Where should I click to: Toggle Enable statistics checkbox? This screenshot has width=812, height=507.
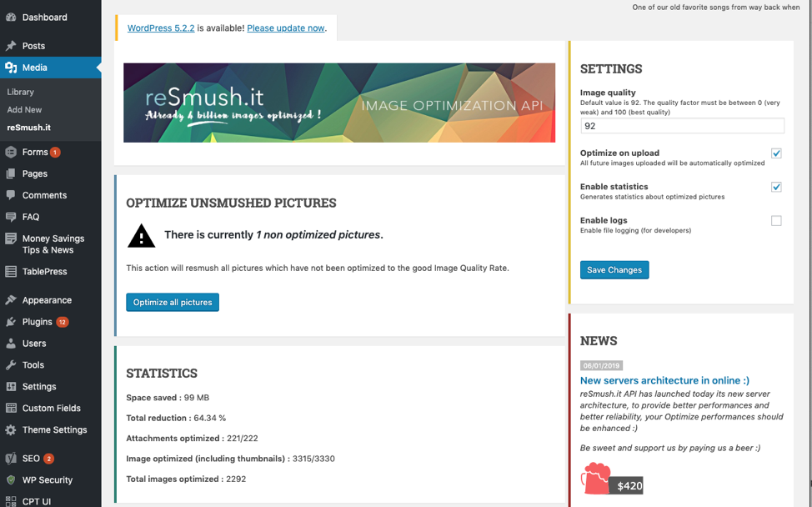(x=776, y=187)
